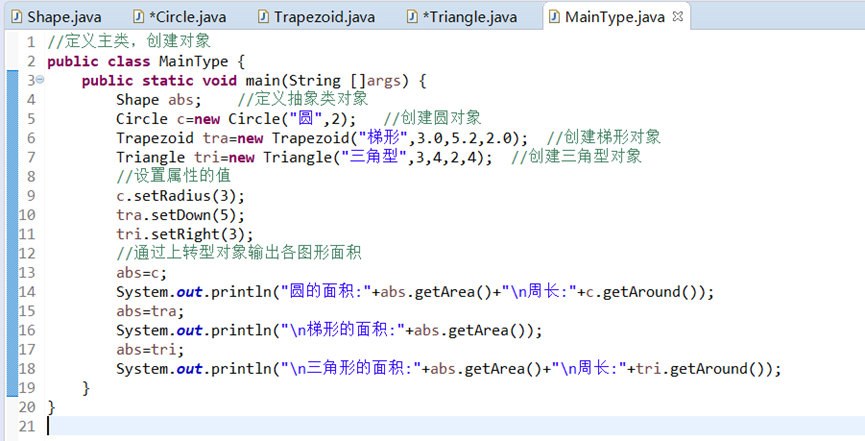The width and height of the screenshot is (865, 441).
Task: Activate the MainType.java tab
Action: click(x=615, y=17)
